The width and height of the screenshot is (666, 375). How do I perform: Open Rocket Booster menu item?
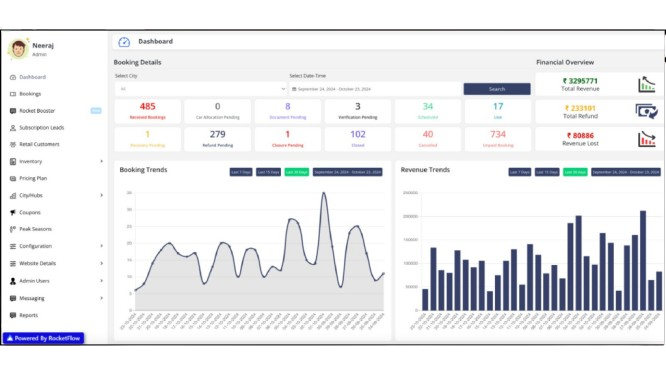pyautogui.click(x=37, y=111)
